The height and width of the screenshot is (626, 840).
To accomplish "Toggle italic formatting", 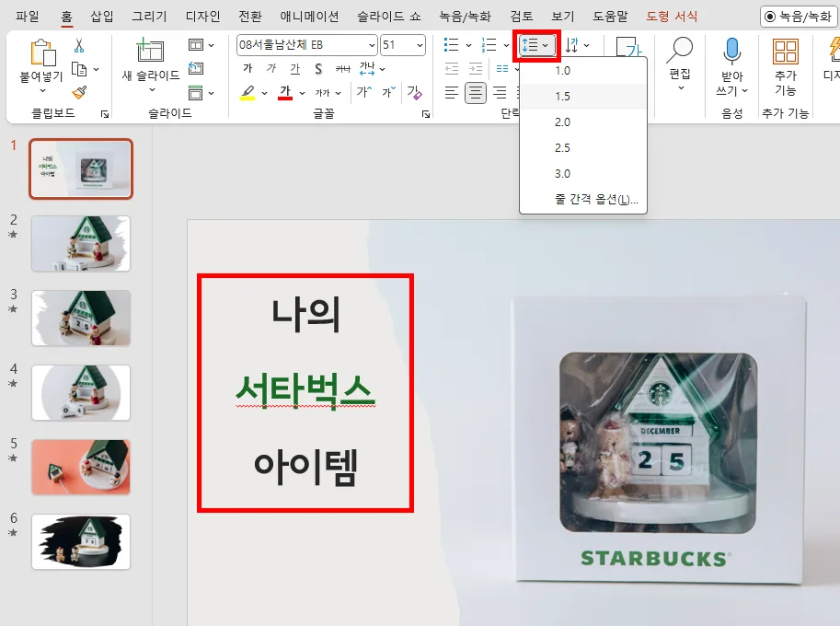I will 270,68.
